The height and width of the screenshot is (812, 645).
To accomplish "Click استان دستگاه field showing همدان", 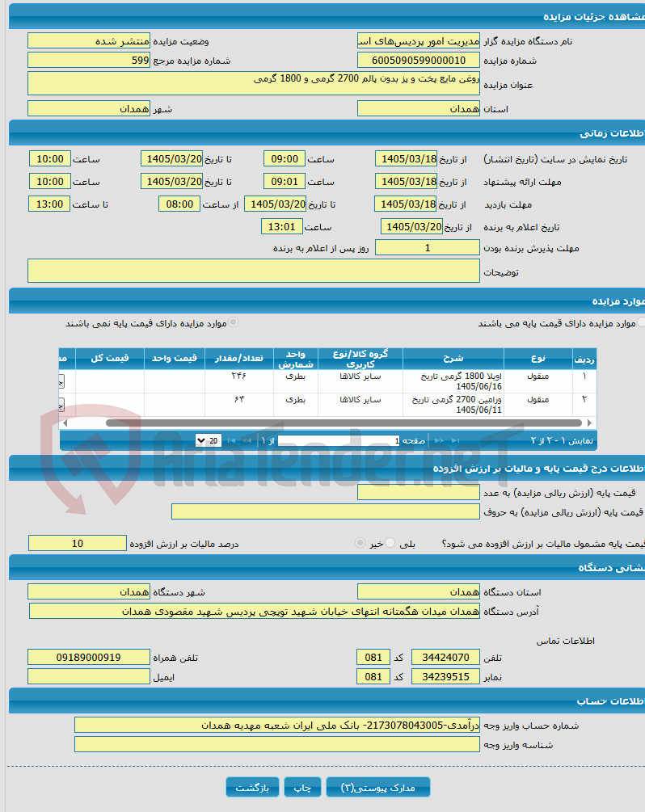I will (419, 592).
